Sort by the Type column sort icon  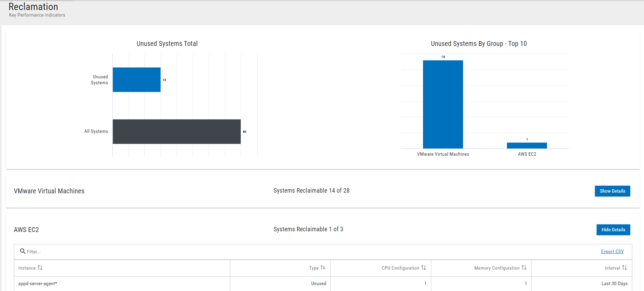click(323, 268)
